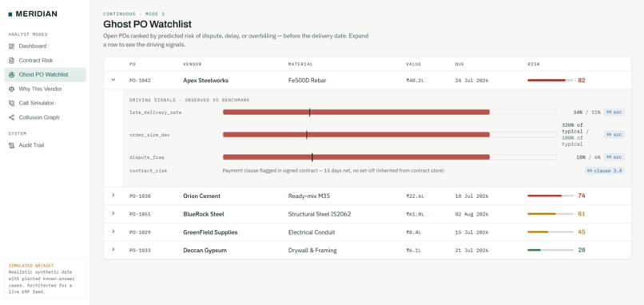
Task: Open the Audit Trail page
Action: tap(46, 145)
